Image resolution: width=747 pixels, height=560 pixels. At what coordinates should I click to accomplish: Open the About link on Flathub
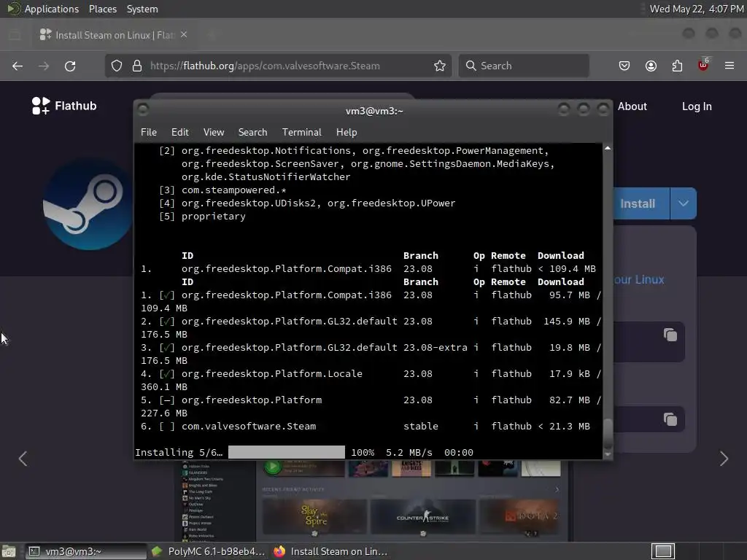632,106
